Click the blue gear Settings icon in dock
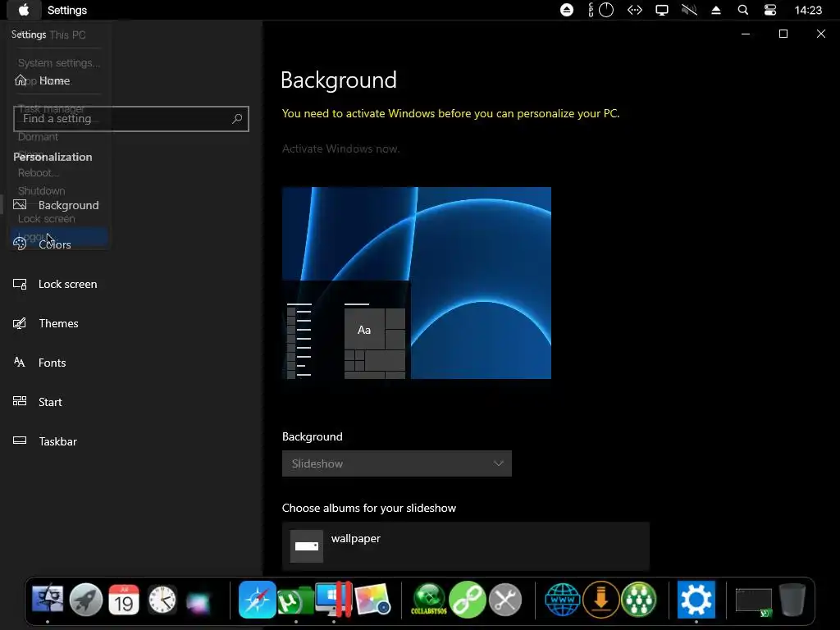This screenshot has height=630, width=840. coord(696,600)
